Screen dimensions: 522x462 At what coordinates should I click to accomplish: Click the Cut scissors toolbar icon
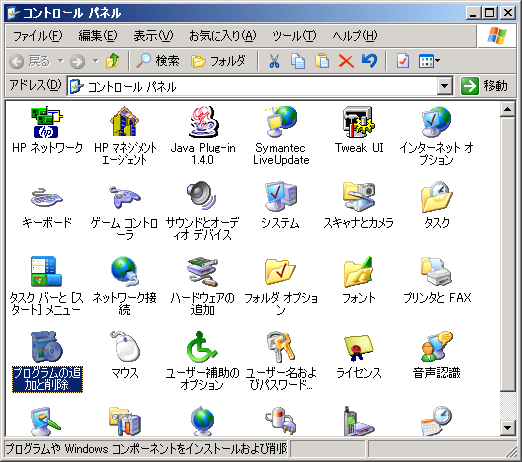point(274,61)
